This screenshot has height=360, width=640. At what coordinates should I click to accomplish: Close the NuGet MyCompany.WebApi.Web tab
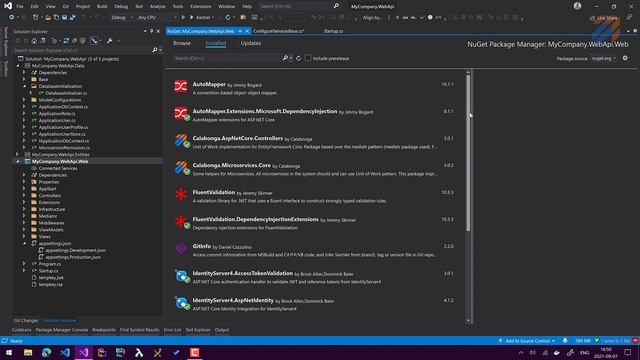pos(247,31)
